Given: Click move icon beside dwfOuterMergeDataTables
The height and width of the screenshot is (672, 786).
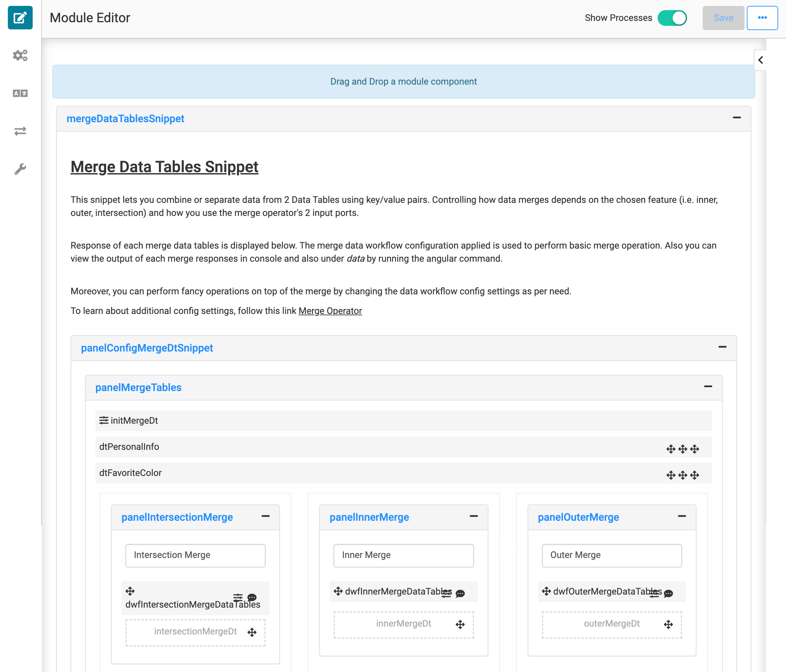Looking at the screenshot, I should [546, 591].
